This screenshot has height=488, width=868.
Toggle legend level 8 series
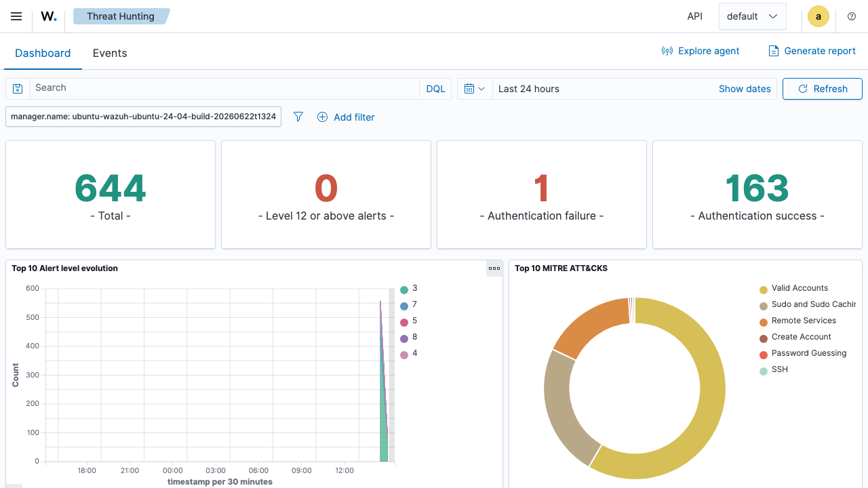tap(409, 338)
